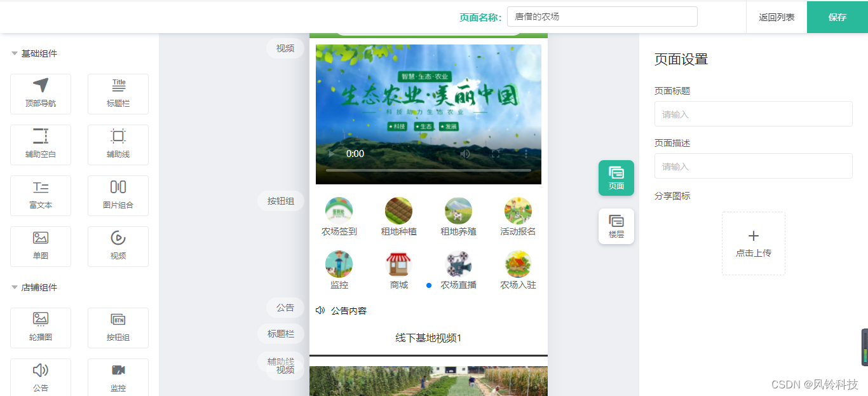The height and width of the screenshot is (396, 868).
Task: Add the 按钮组 button group component
Action: (118, 328)
